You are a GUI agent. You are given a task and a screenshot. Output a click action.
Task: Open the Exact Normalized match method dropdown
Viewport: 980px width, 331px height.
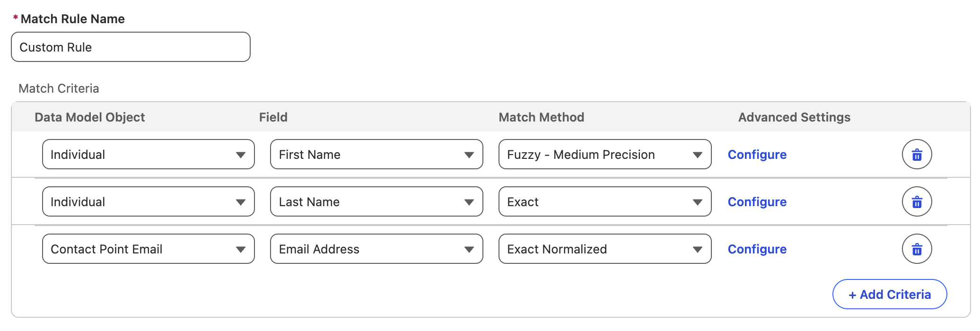[x=604, y=249]
